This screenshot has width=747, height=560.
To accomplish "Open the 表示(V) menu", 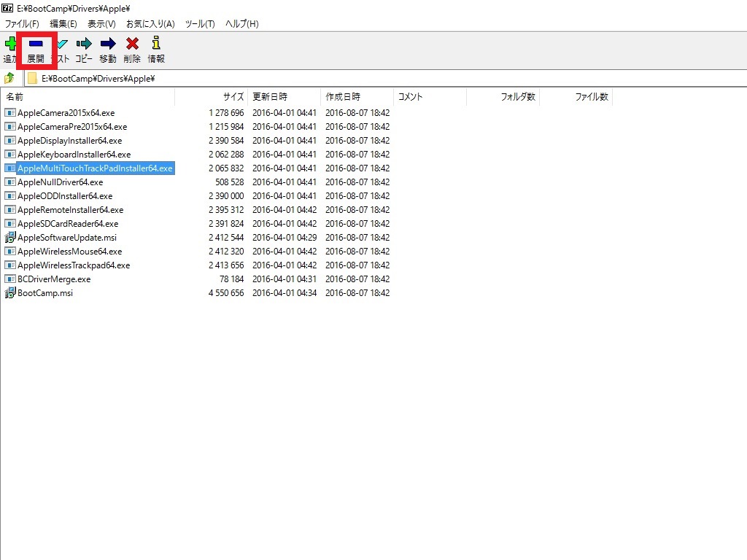I will point(101,24).
